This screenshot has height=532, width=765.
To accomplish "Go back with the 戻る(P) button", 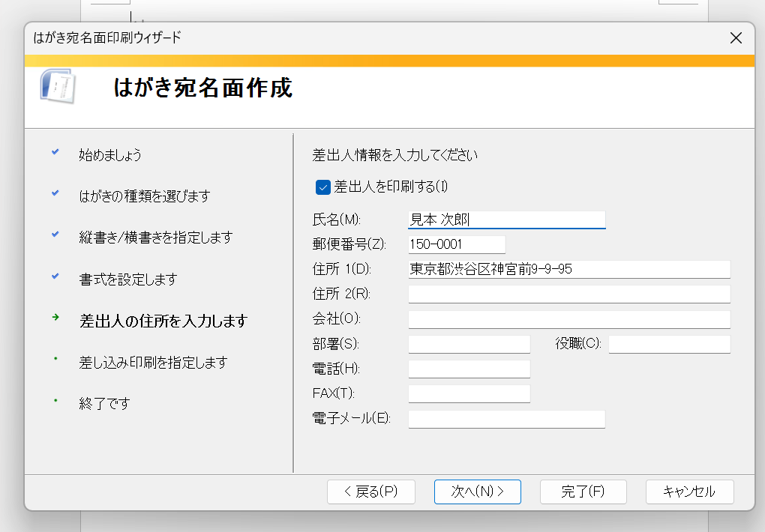I will (x=370, y=492).
